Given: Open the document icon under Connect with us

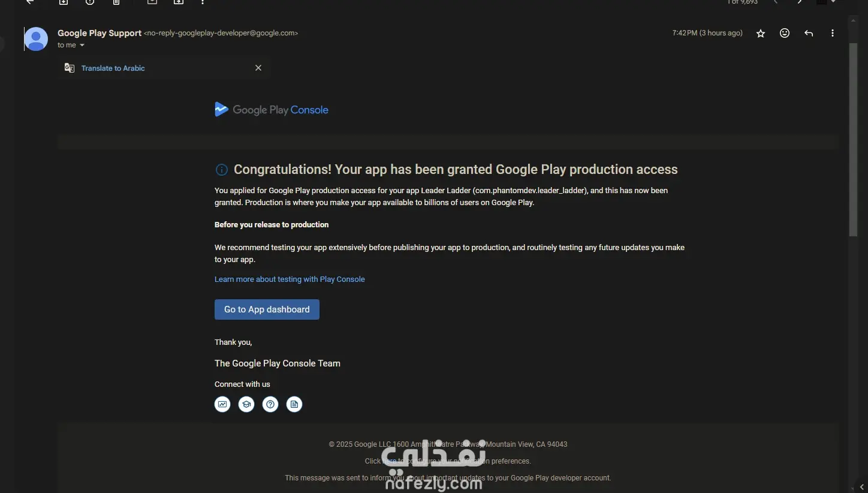Looking at the screenshot, I should 294,404.
